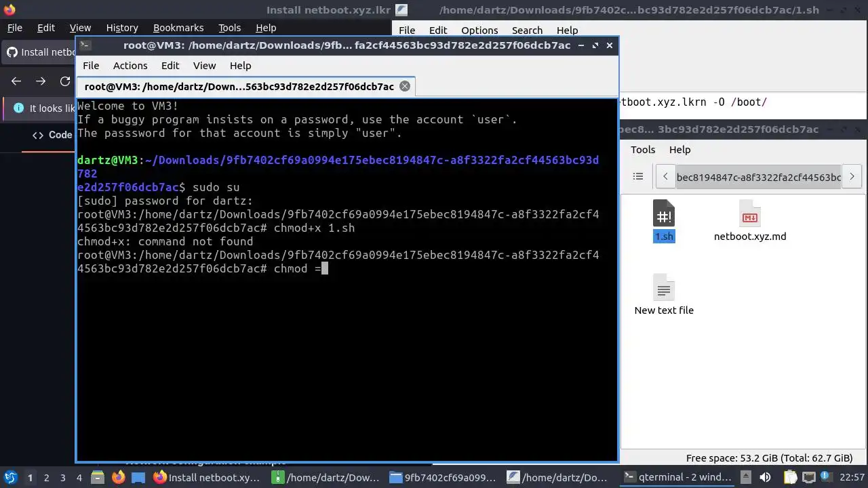
Task: Select GitHub 'Install netboot' browser tab
Action: tap(39, 52)
